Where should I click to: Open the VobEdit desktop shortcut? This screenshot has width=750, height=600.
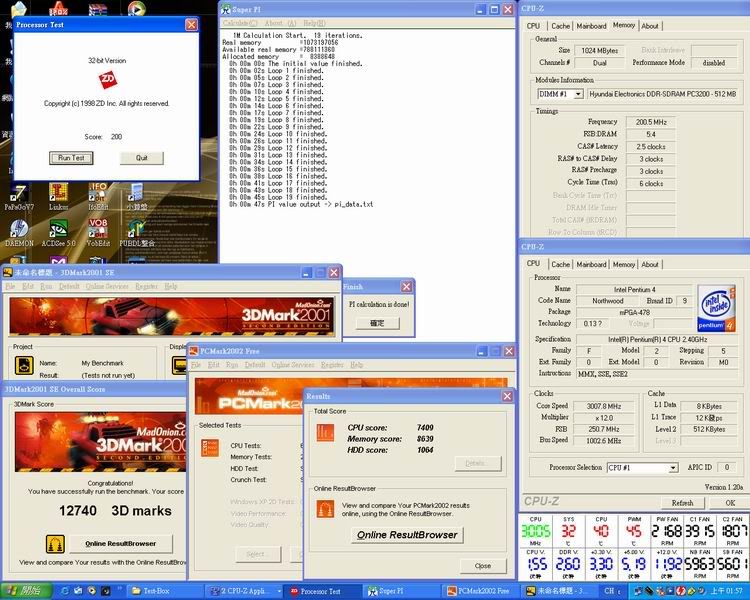[98, 233]
